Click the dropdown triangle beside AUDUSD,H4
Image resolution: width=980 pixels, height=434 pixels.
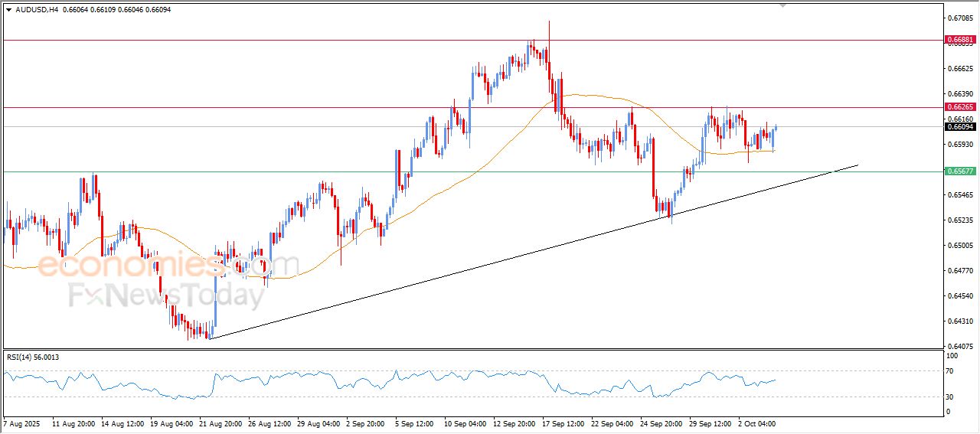point(8,10)
